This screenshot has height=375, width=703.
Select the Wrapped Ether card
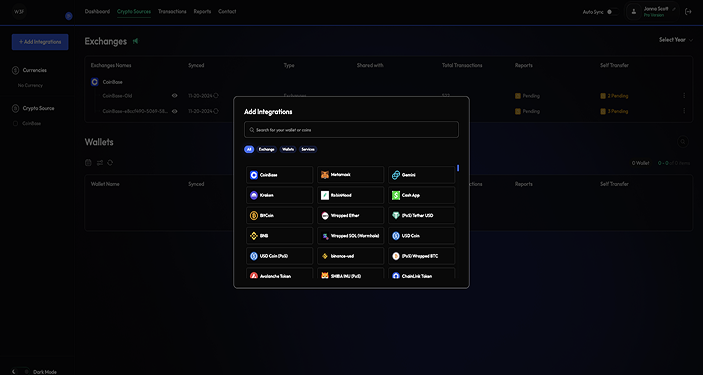click(351, 215)
